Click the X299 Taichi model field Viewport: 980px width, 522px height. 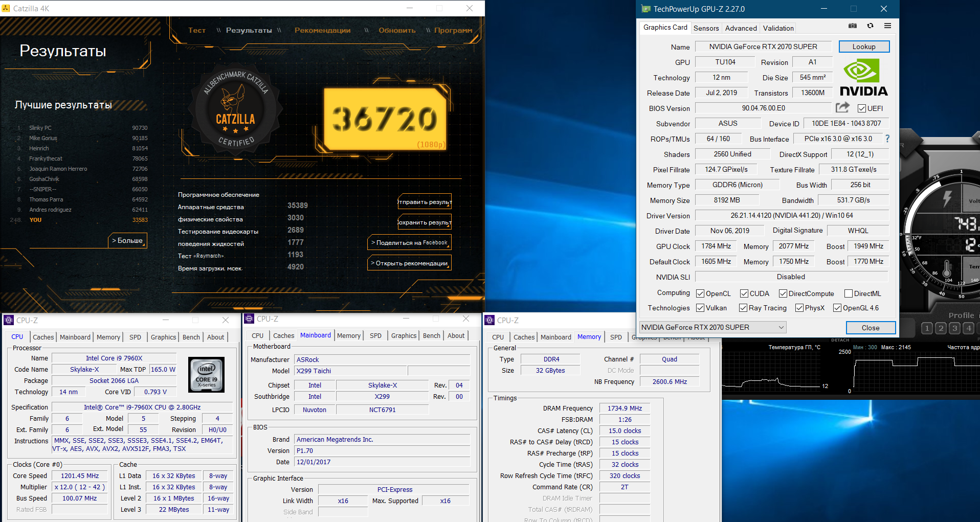point(350,371)
